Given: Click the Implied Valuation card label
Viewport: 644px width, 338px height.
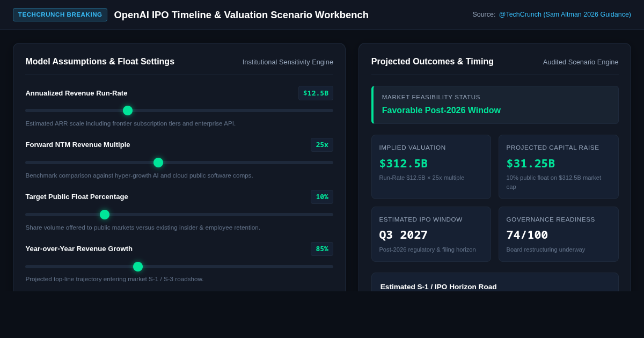Looking at the screenshot, I should (x=413, y=148).
